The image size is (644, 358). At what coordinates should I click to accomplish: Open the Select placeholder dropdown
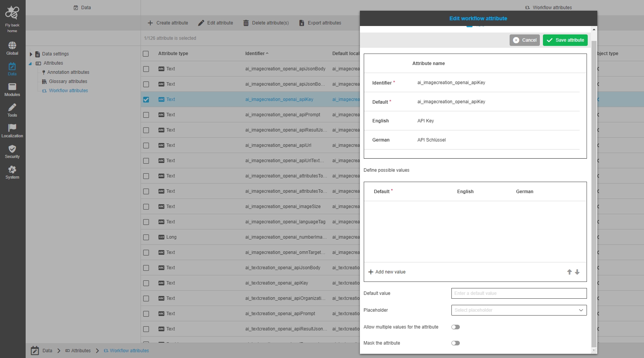click(x=518, y=310)
